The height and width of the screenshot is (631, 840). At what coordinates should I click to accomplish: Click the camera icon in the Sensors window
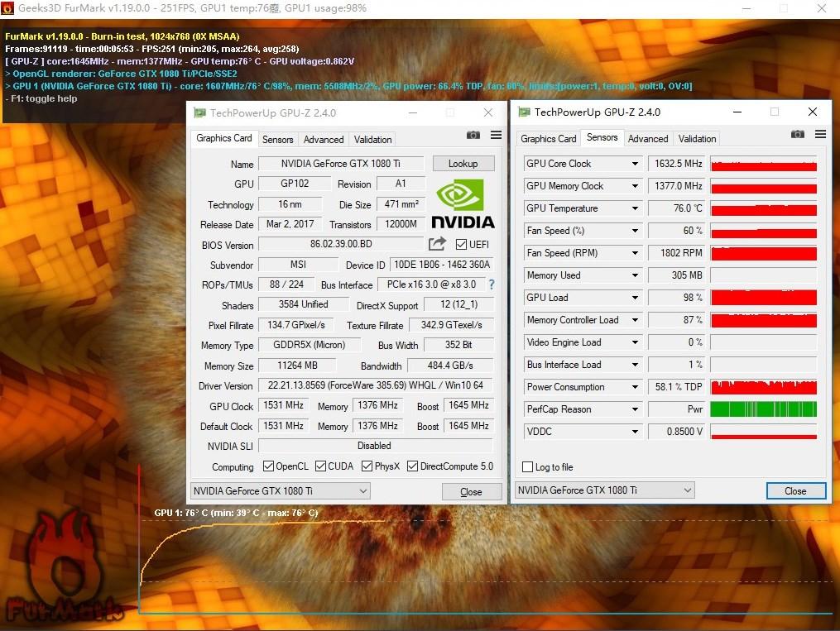[797, 134]
